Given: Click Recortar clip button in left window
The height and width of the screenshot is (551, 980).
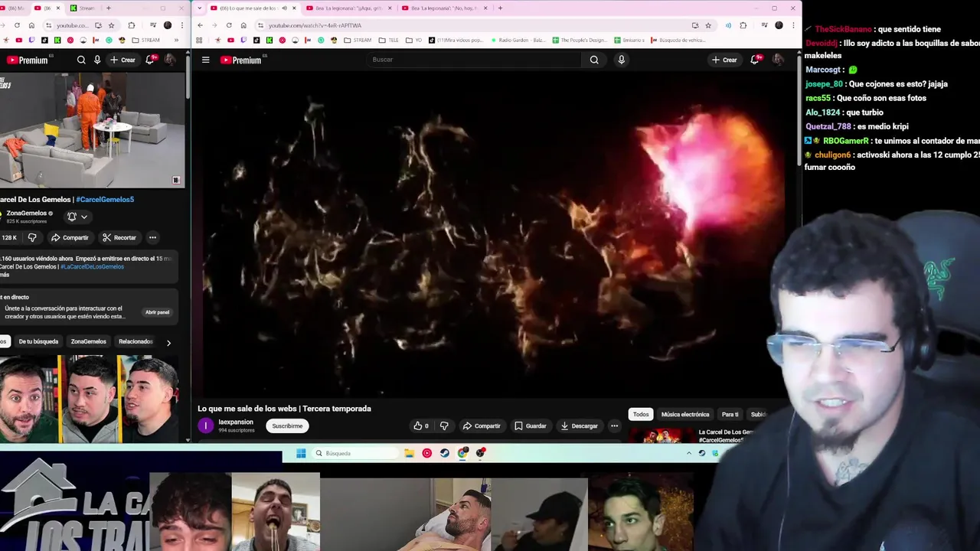Looking at the screenshot, I should [119, 238].
